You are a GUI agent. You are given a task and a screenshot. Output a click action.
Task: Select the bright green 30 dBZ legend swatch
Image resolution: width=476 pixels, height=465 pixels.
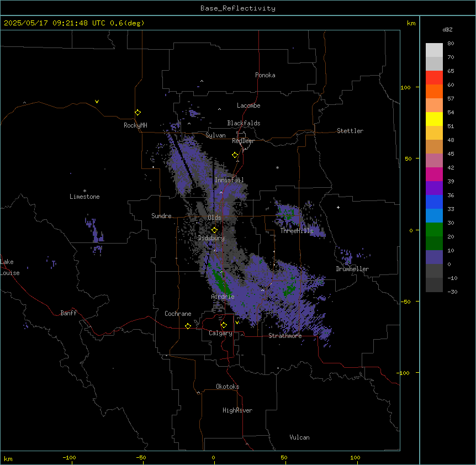[434, 230]
